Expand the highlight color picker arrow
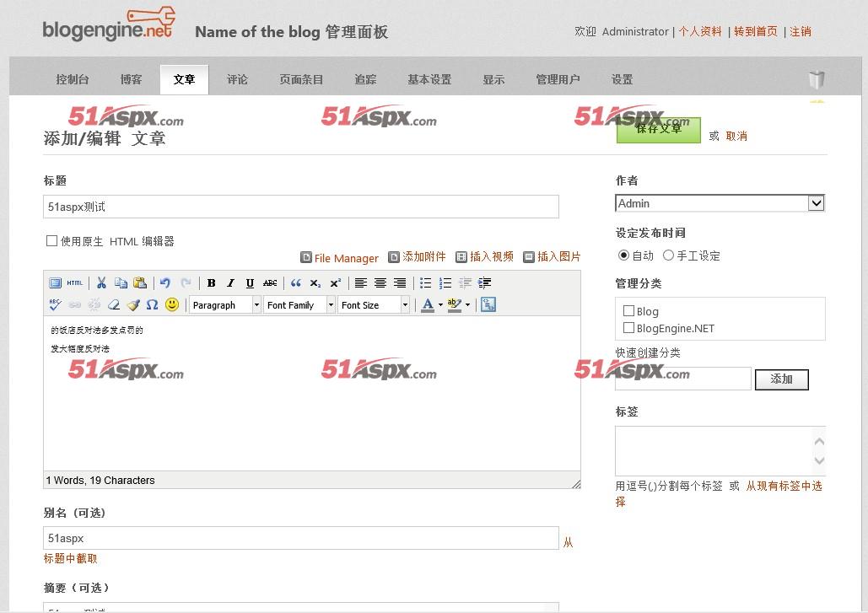The width and height of the screenshot is (868, 613). (x=468, y=305)
